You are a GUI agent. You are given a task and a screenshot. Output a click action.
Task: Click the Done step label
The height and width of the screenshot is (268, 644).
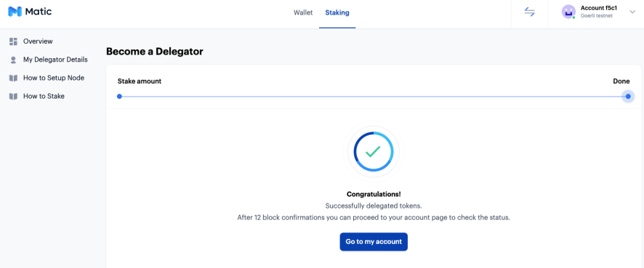[x=621, y=81]
